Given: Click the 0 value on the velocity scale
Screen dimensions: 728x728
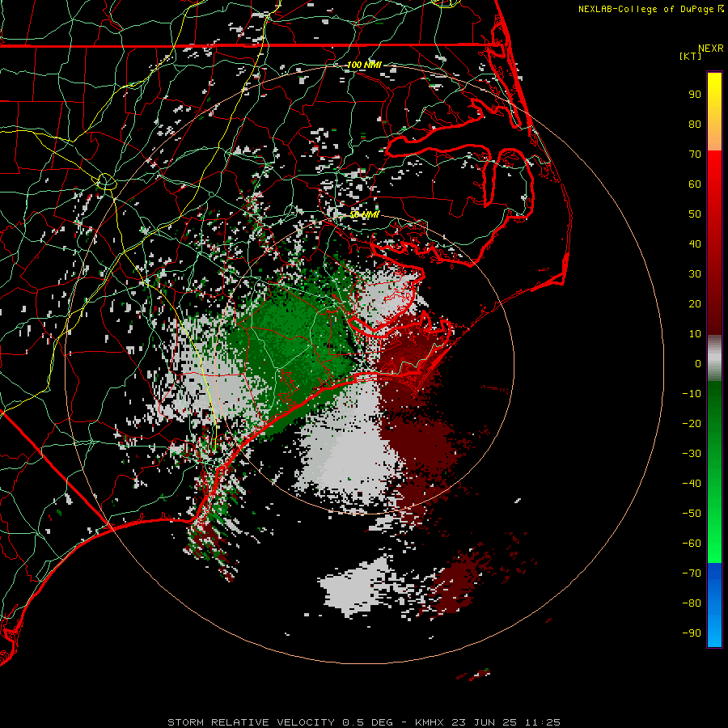Looking at the screenshot, I should [x=698, y=363].
